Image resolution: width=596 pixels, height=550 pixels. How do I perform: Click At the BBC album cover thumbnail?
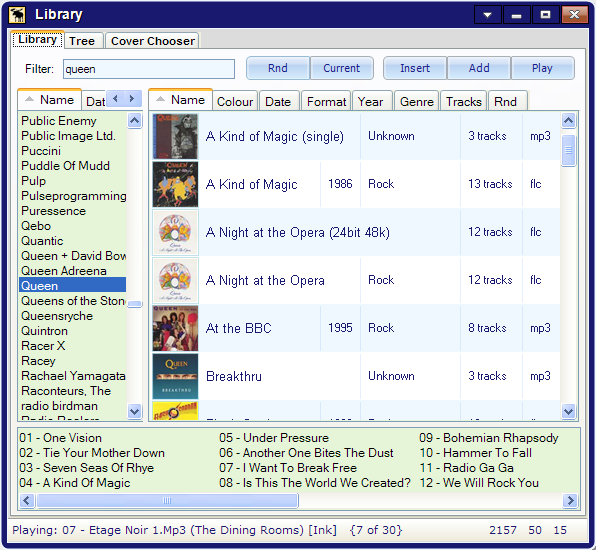point(175,328)
